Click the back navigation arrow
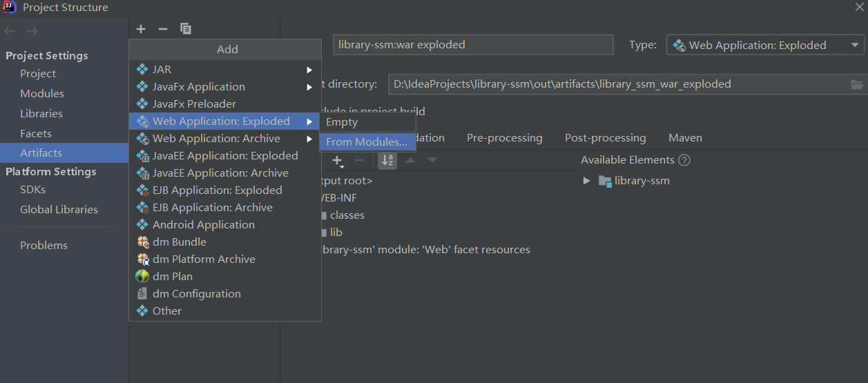Screen dimensions: 868x383 pos(10,31)
